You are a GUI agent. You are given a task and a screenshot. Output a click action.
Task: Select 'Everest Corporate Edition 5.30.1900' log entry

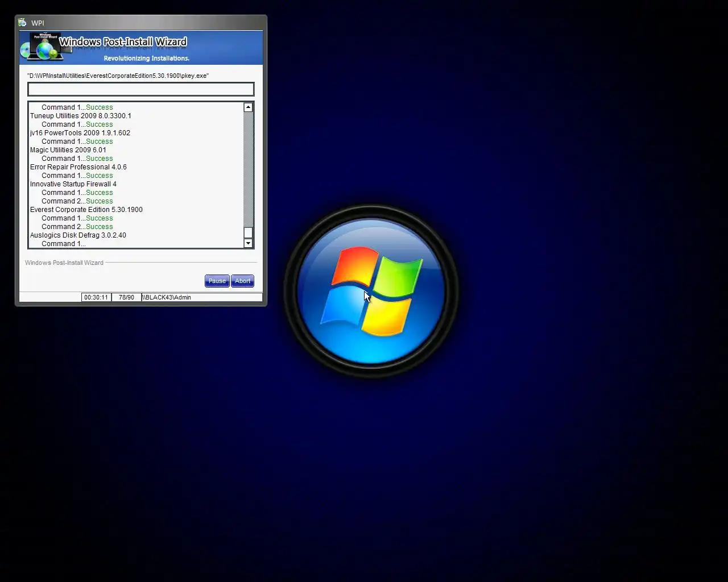pos(86,209)
